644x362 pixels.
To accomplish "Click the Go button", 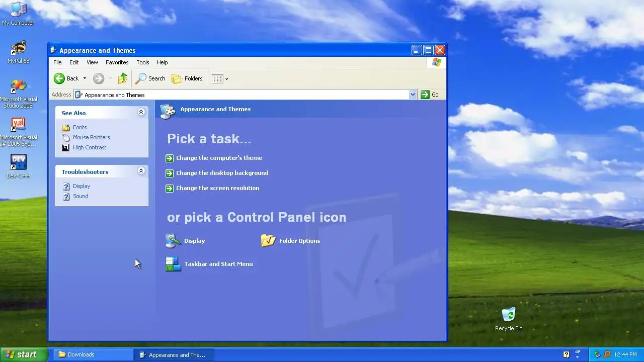I will pyautogui.click(x=430, y=95).
